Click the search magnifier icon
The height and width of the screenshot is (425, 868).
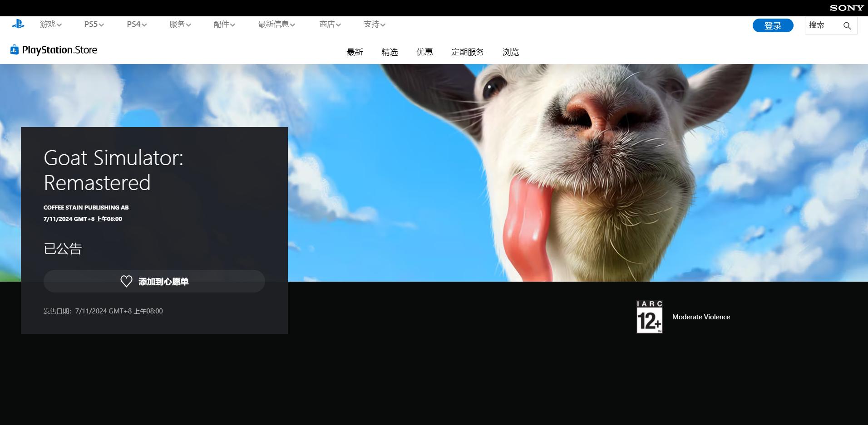click(x=847, y=26)
